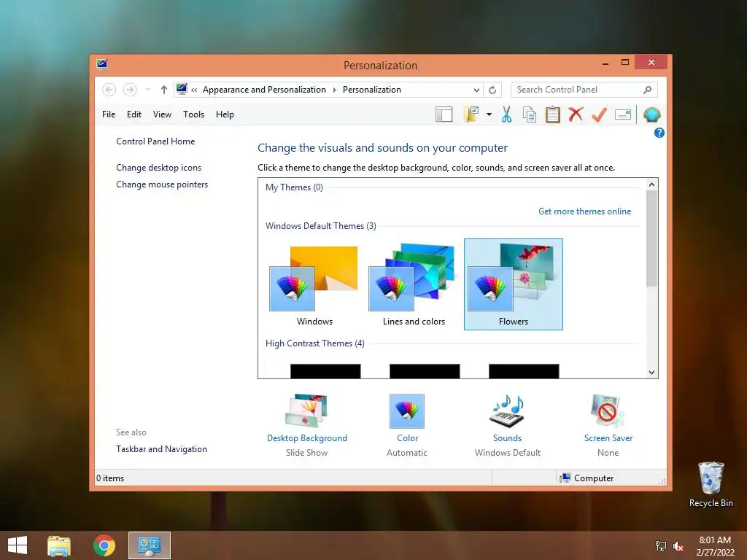Open the Windows Start button
The image size is (747, 560).
[18, 545]
